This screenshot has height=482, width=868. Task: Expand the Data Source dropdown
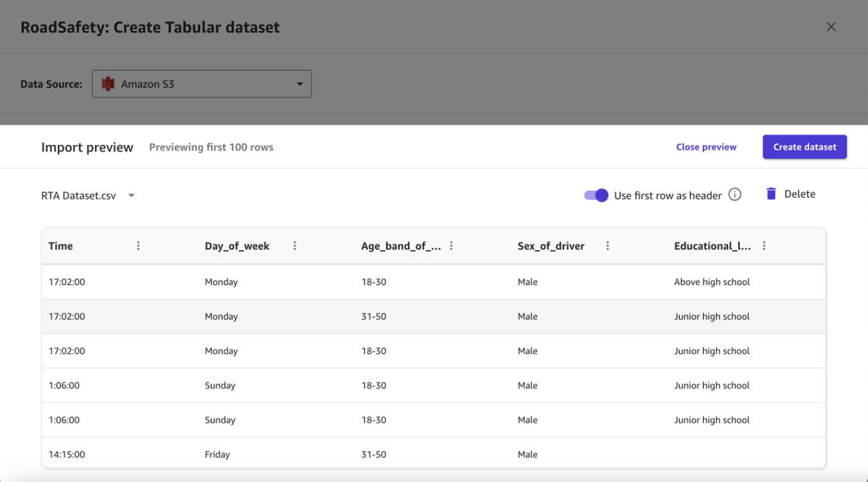click(x=299, y=84)
